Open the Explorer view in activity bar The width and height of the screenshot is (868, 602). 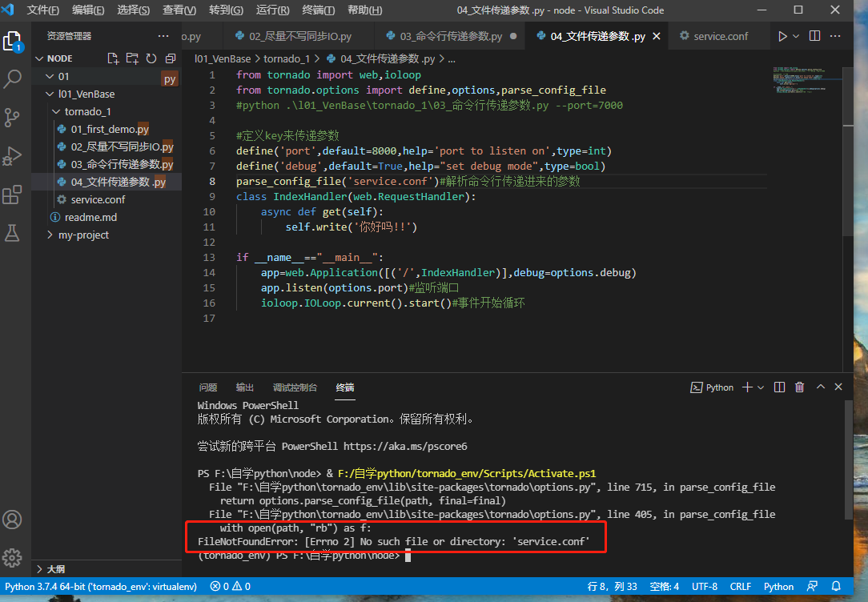pos(12,42)
